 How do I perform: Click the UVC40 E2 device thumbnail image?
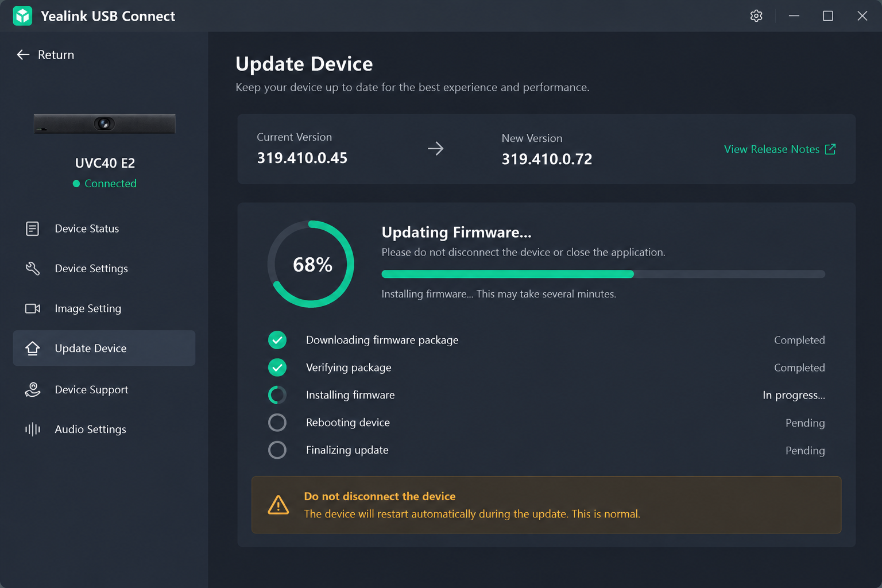tap(105, 124)
